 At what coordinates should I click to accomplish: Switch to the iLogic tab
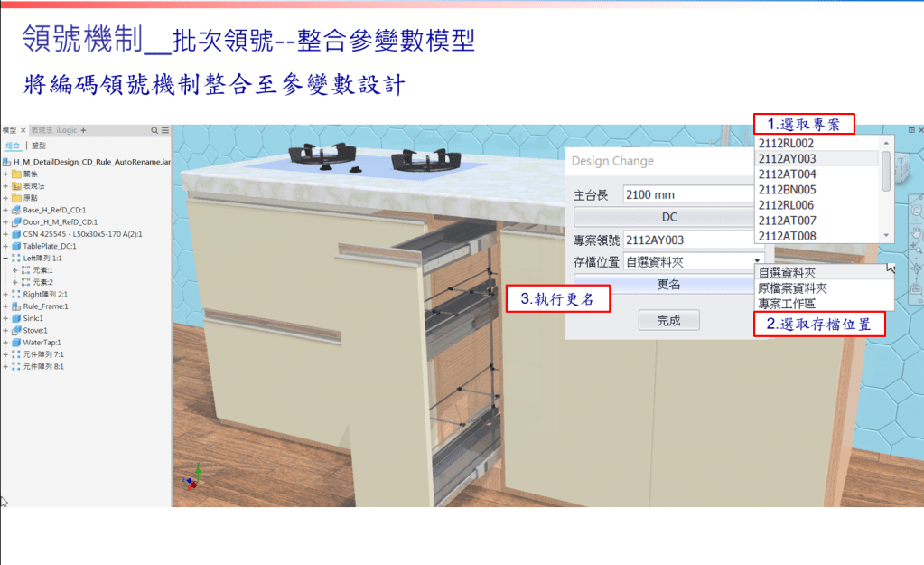pos(67,130)
